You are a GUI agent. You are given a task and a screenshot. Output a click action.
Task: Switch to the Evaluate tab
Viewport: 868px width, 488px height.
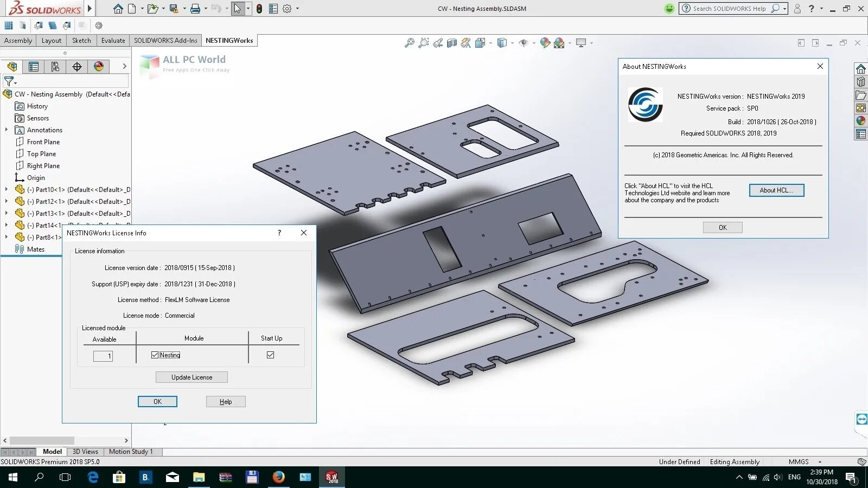[113, 41]
